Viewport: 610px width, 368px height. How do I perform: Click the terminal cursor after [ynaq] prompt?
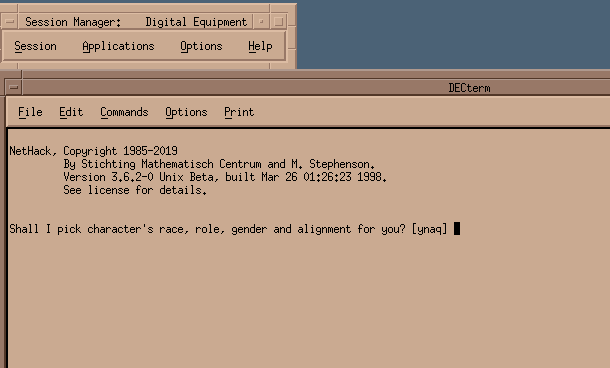[x=457, y=228]
